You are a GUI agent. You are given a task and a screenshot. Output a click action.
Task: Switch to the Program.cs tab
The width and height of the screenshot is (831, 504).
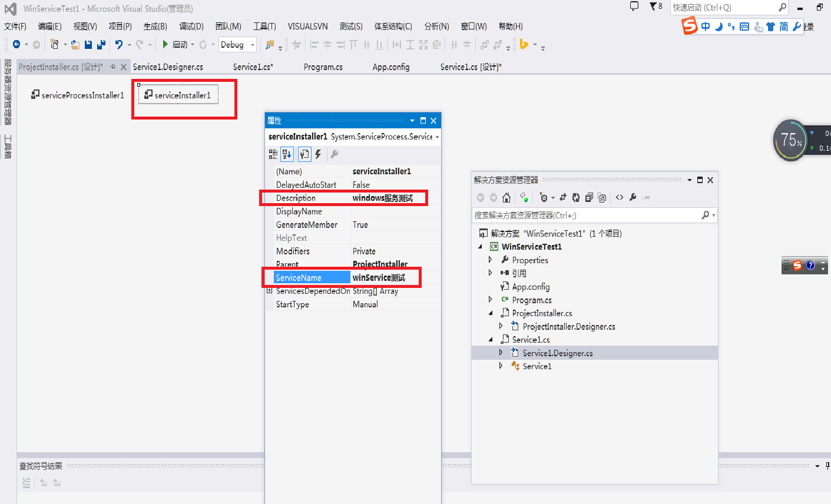323,67
